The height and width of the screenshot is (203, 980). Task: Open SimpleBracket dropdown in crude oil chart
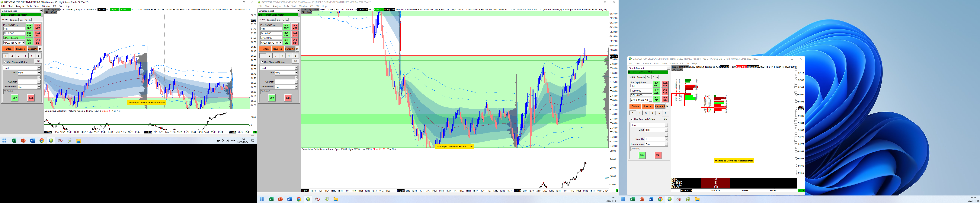pyautogui.click(x=41, y=11)
